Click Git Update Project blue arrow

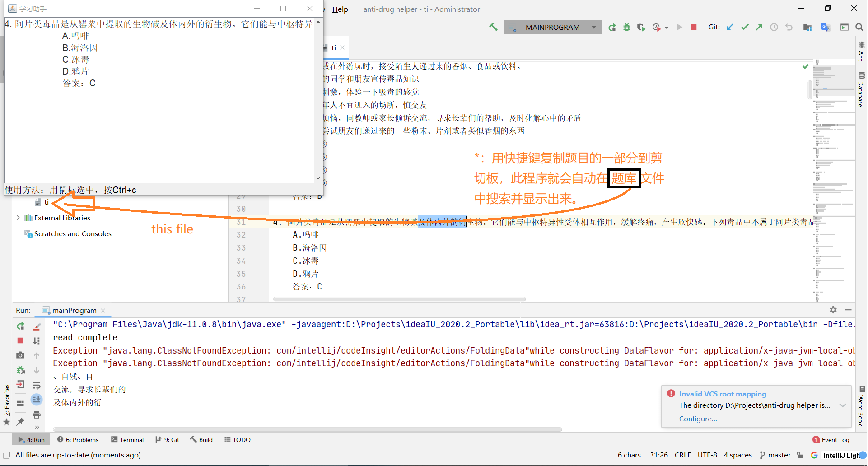pyautogui.click(x=730, y=27)
